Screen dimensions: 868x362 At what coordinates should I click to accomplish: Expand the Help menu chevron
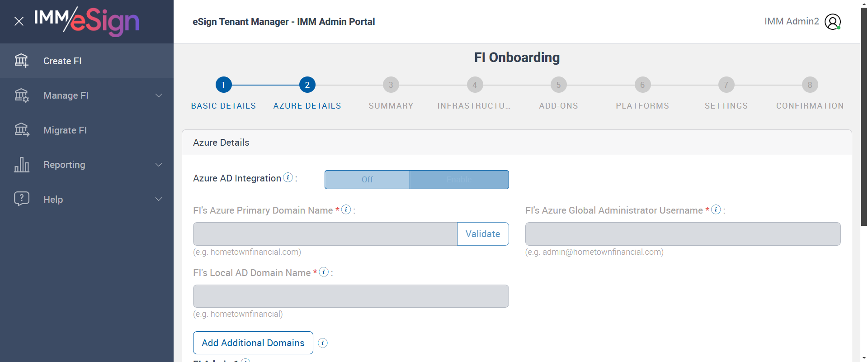click(x=159, y=199)
